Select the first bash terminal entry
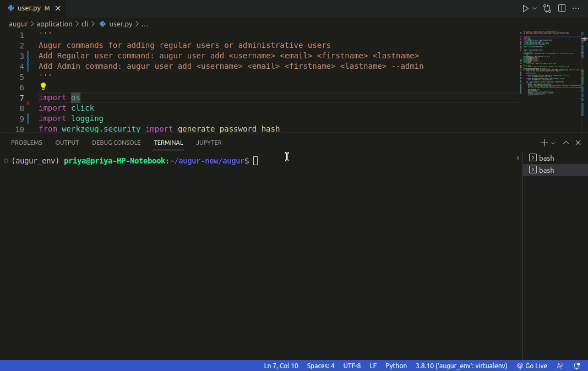The image size is (588, 371). tap(556, 158)
